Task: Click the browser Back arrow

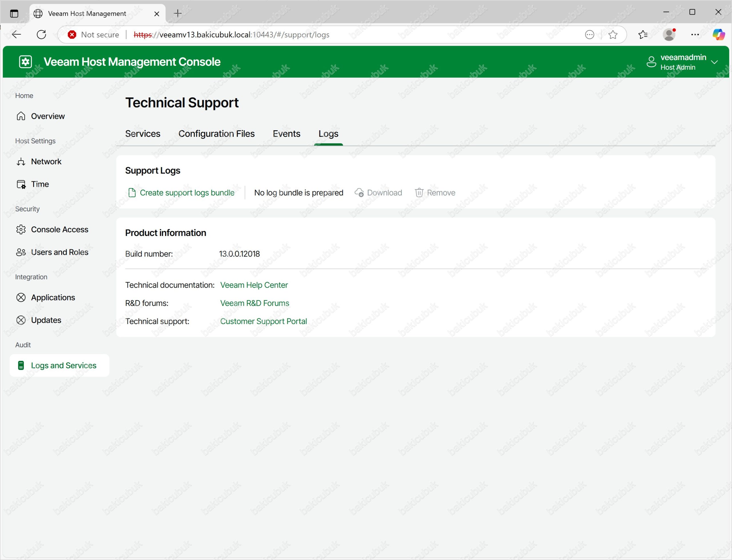Action: coord(16,34)
